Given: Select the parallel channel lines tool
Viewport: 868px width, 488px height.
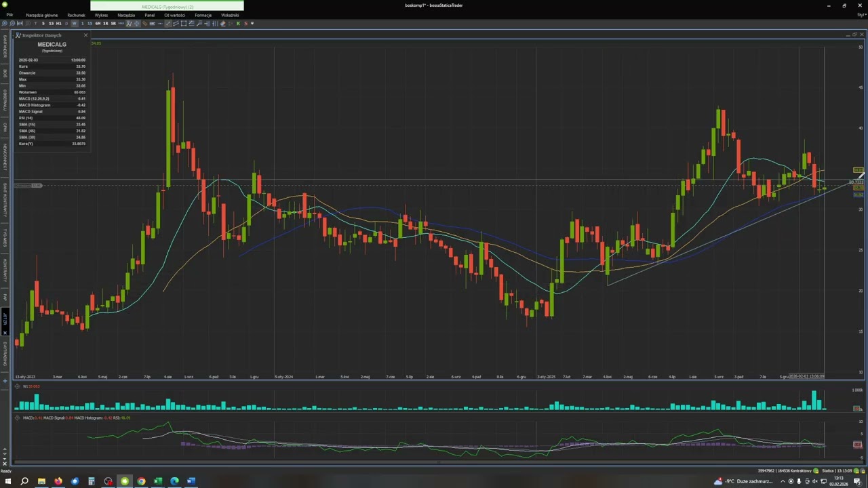Looking at the screenshot, I should (176, 23).
